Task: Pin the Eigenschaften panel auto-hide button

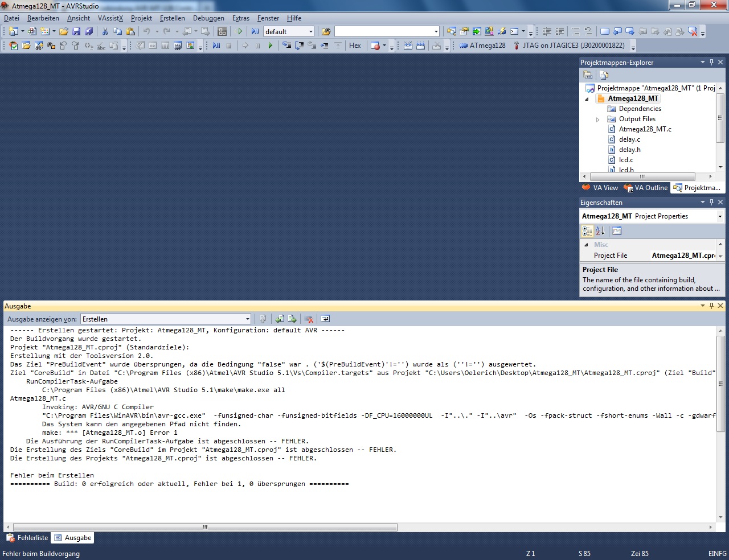Action: click(711, 202)
